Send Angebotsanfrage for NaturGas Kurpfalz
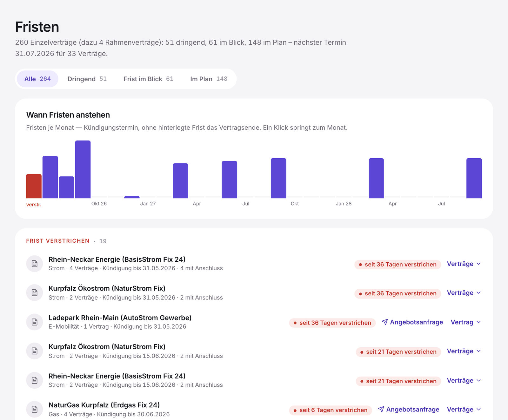 (409, 410)
